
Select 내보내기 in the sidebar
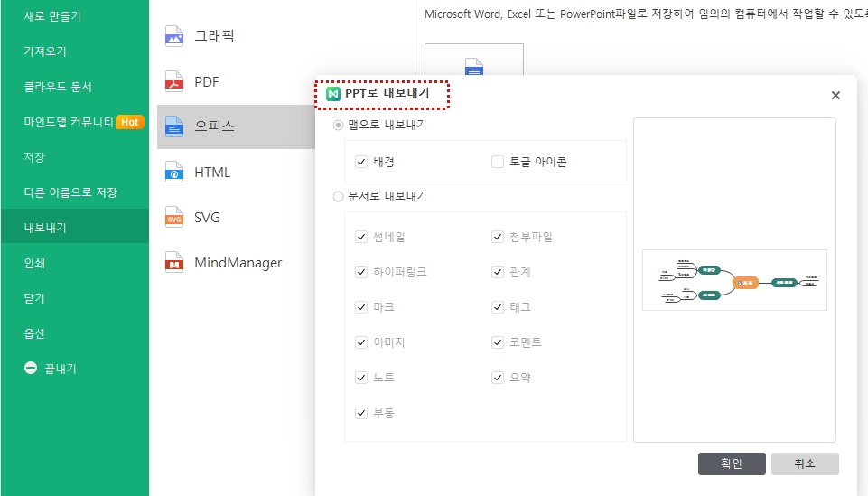pyautogui.click(x=75, y=226)
